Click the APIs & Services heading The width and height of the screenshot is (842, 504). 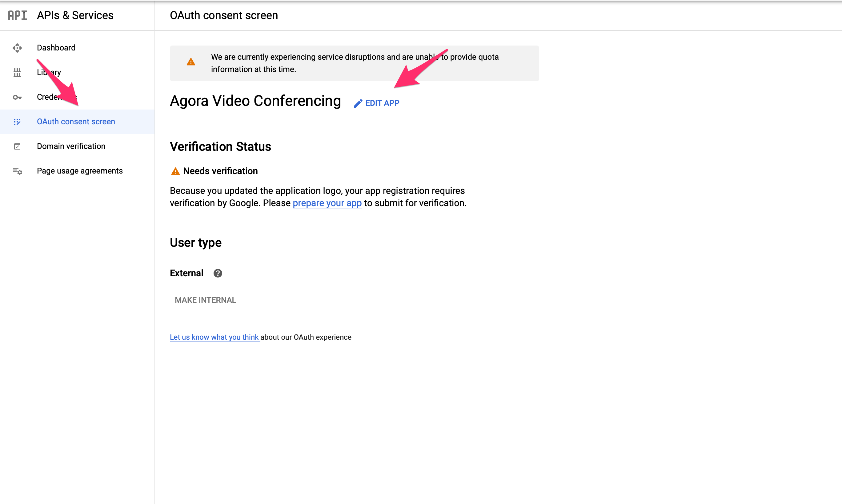point(75,15)
